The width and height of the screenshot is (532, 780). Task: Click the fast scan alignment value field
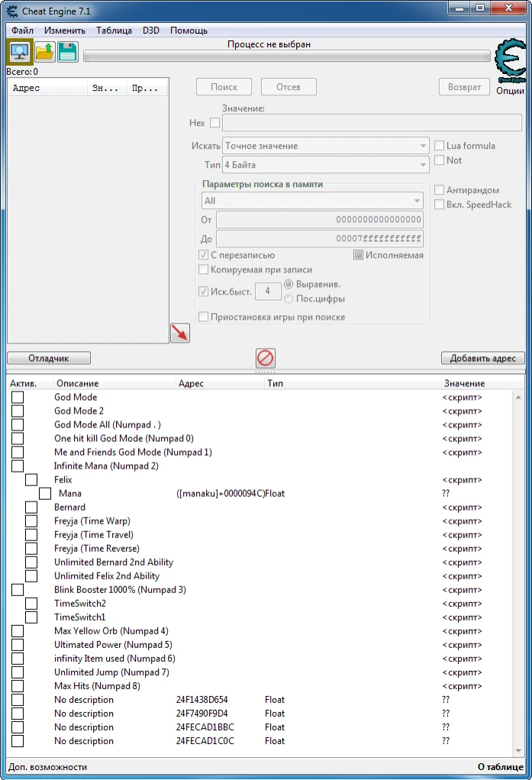268,291
